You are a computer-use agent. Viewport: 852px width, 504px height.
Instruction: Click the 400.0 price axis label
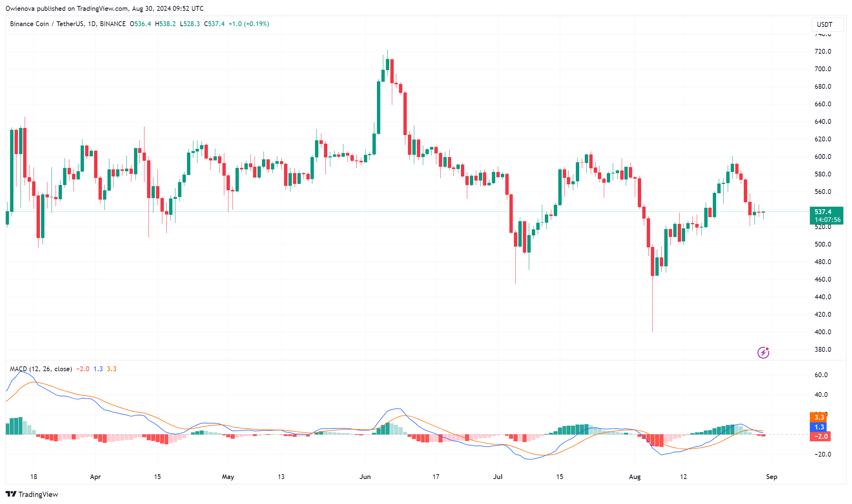click(823, 332)
